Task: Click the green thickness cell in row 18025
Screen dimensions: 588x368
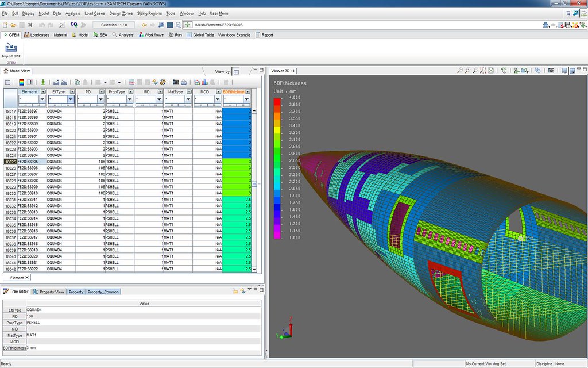Action: tap(237, 162)
